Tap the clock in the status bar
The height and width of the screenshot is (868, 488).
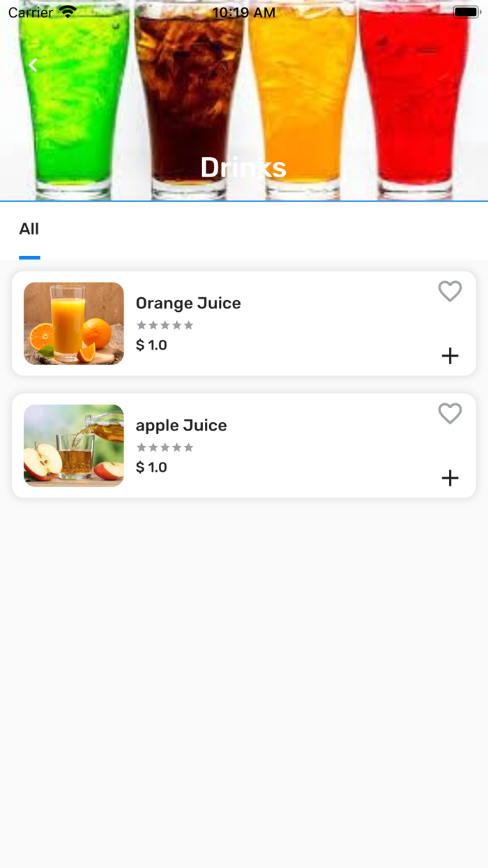click(243, 13)
